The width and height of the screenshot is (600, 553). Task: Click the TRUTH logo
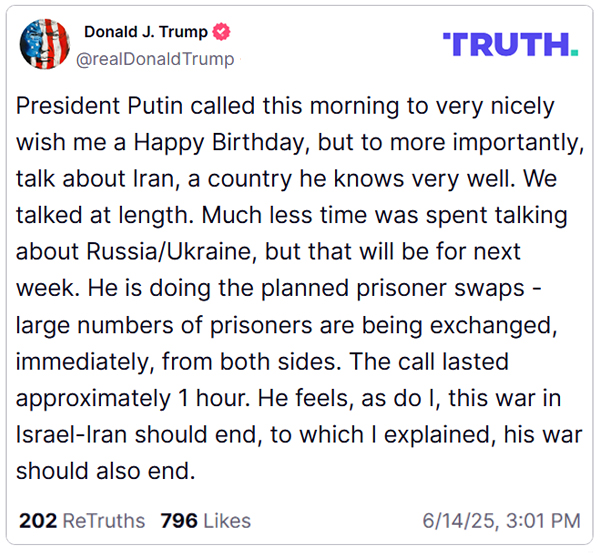click(x=510, y=44)
